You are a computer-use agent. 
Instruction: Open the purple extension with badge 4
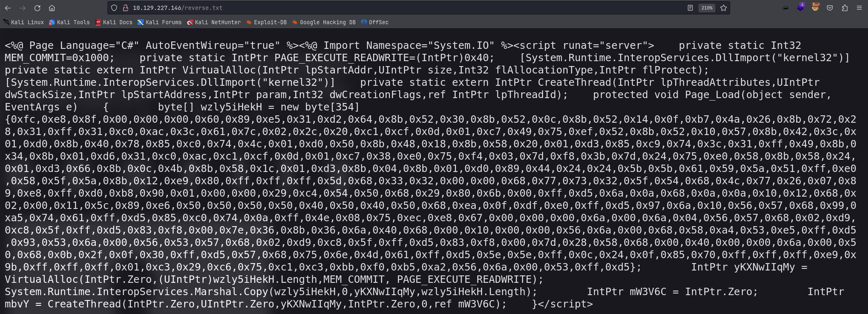point(800,7)
